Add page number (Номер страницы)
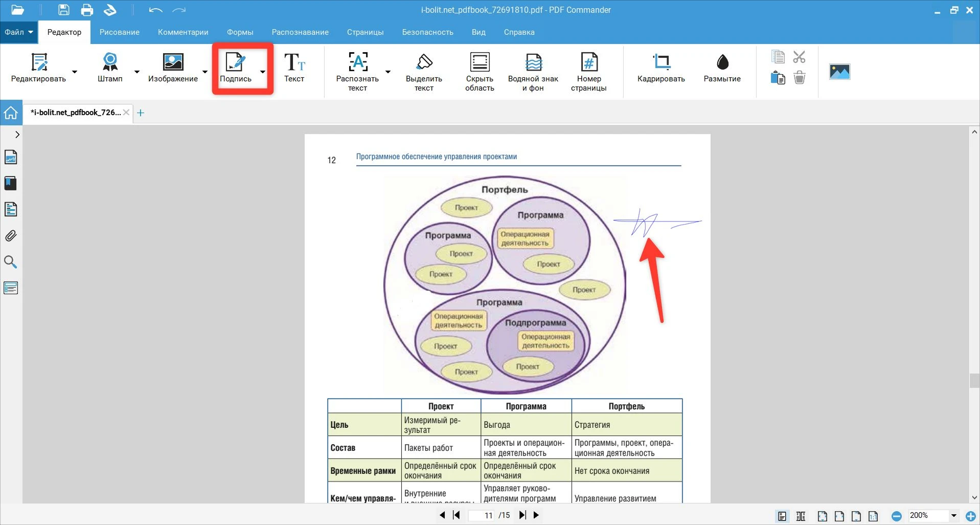 [x=589, y=62]
